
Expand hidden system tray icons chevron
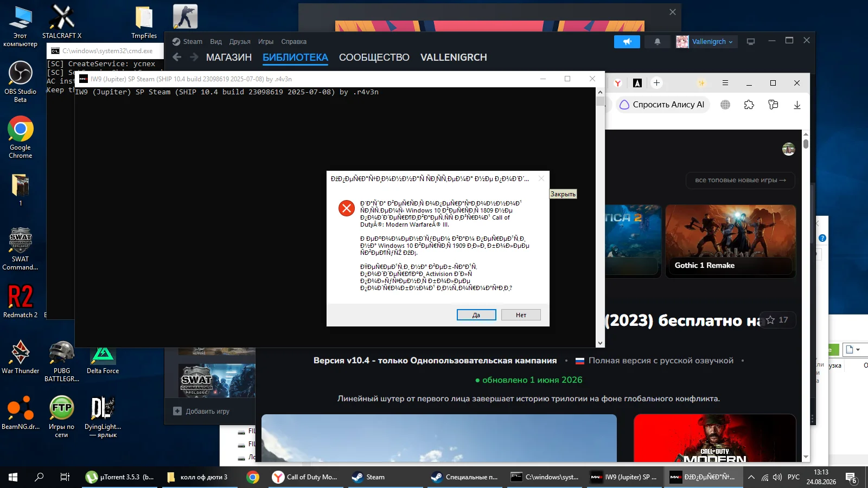pos(751,477)
